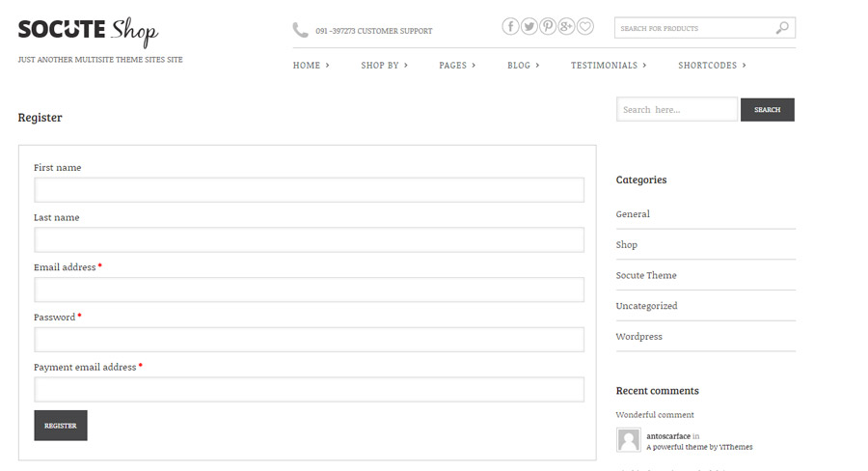The height and width of the screenshot is (471, 868).
Task: Click the Pinterest icon in header
Action: (x=548, y=27)
